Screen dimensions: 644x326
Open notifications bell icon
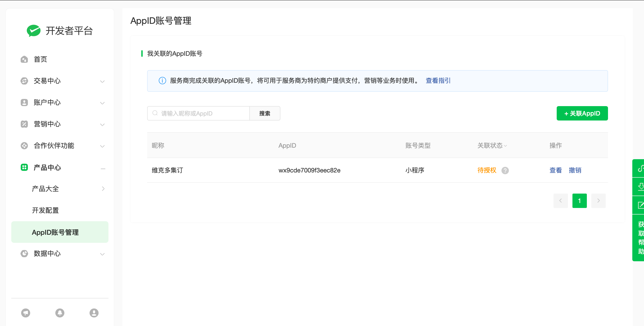coord(60,313)
